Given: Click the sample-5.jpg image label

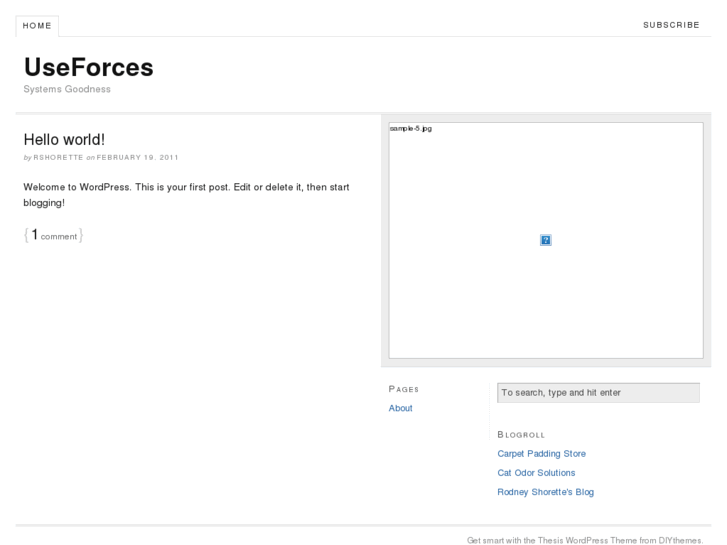Looking at the screenshot, I should coord(410,129).
